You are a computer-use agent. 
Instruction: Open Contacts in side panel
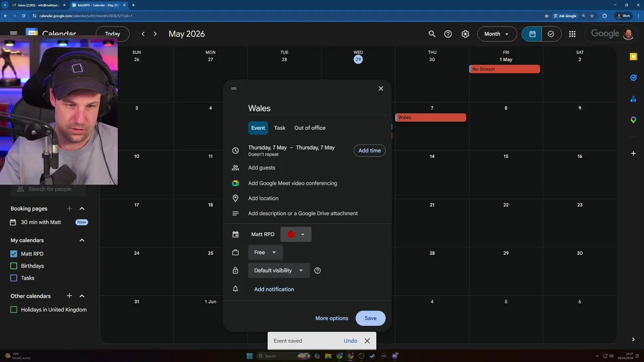pos(633,99)
